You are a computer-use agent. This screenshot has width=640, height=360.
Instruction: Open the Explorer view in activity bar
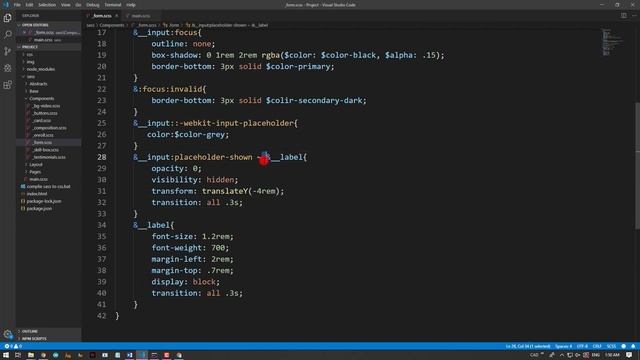coord(8,18)
